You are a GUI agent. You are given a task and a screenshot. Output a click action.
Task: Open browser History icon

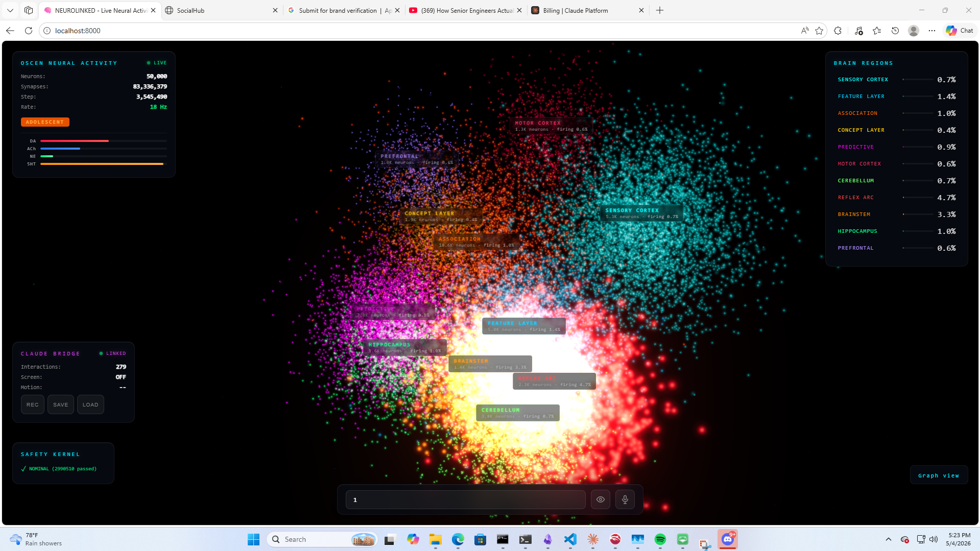pyautogui.click(x=895, y=31)
